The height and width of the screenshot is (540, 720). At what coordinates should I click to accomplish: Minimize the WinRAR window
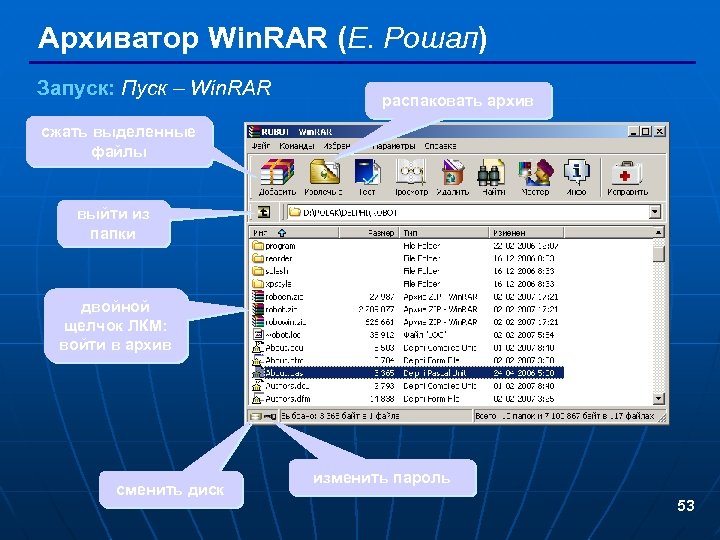[x=634, y=132]
